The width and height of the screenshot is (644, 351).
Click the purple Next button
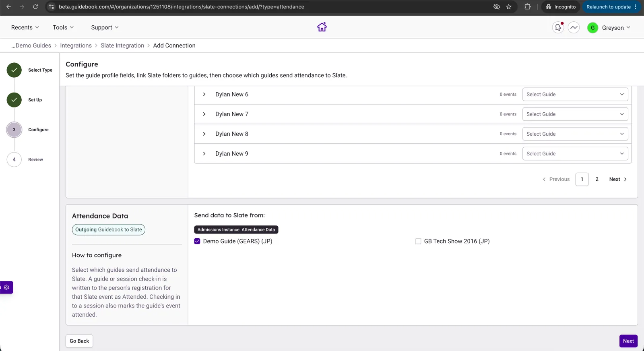628,341
